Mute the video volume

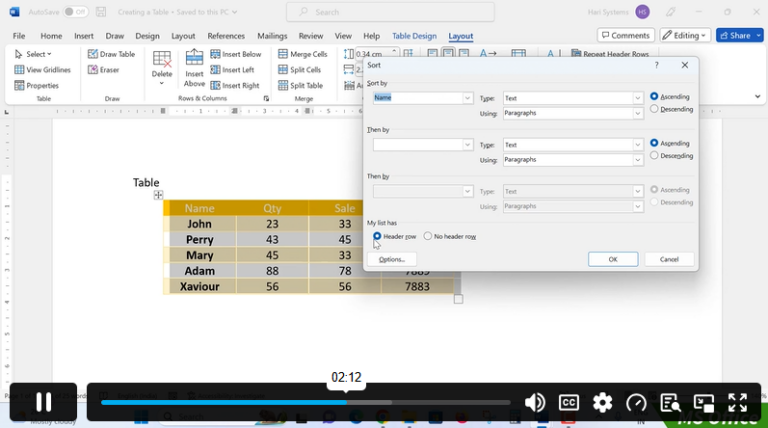535,403
